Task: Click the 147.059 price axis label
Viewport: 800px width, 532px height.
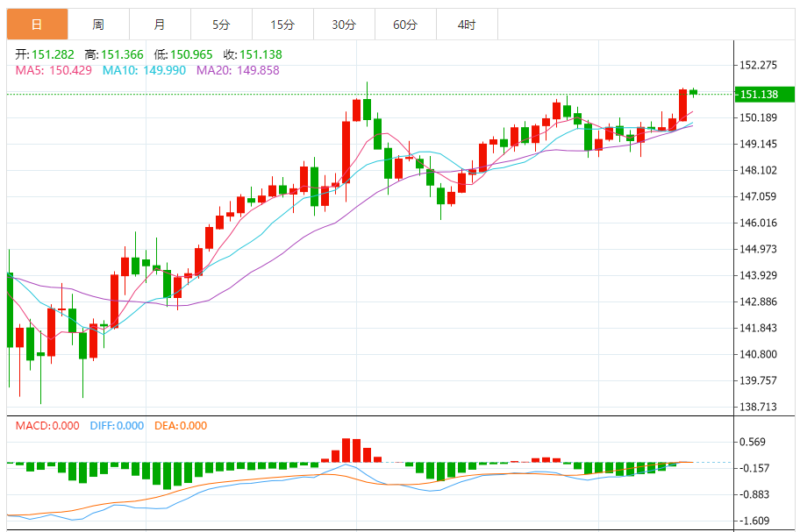Action: pyautogui.click(x=758, y=196)
